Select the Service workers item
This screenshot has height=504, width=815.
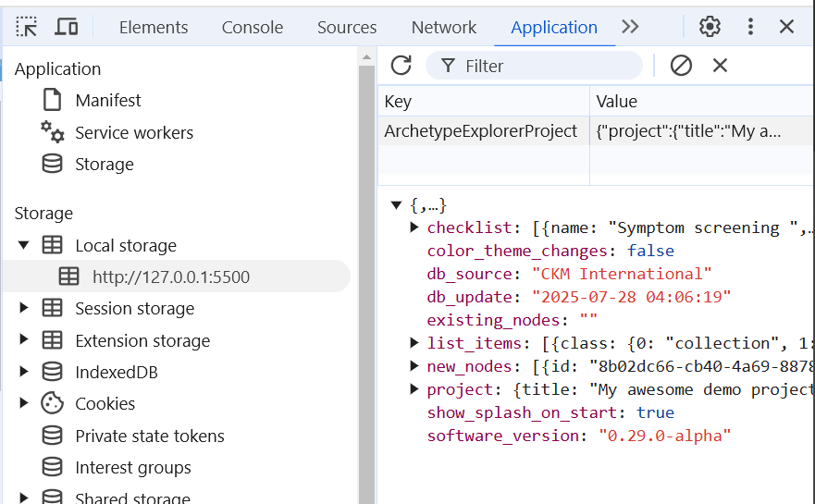coord(134,133)
